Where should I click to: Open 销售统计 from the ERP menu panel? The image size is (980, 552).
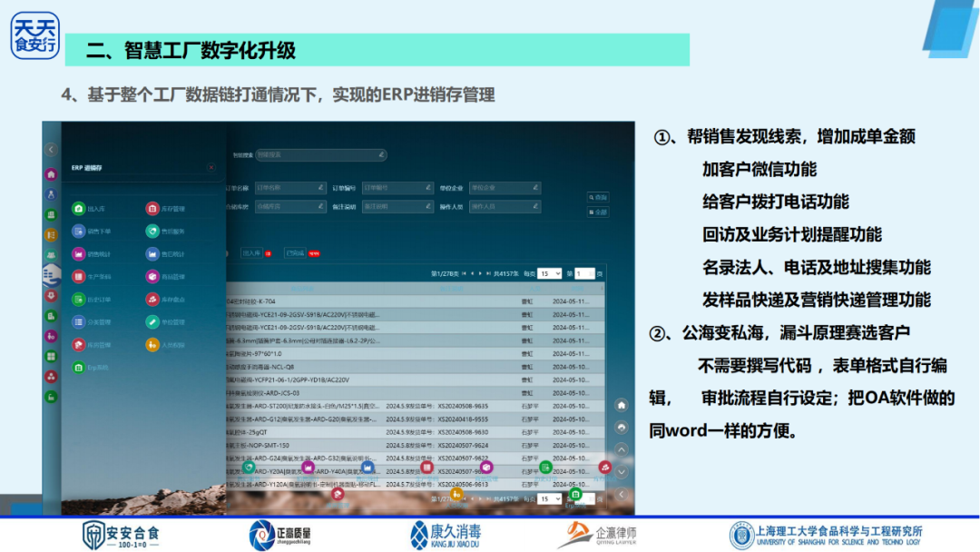coord(92,254)
